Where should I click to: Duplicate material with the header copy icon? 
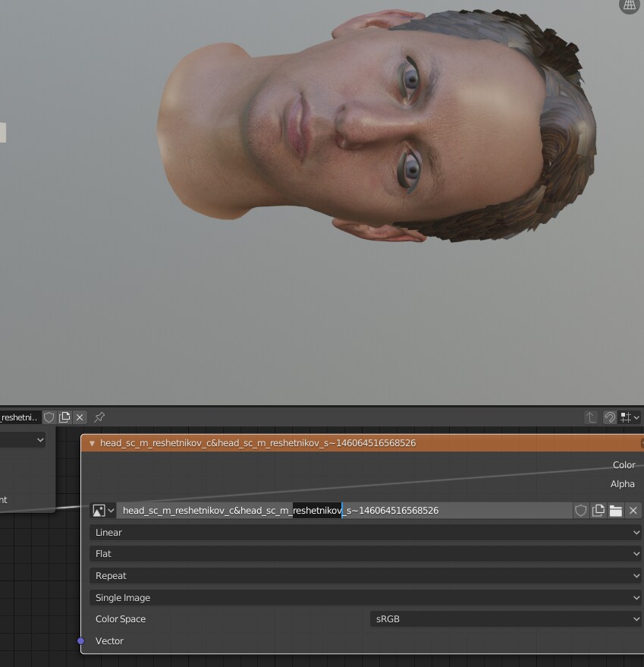point(64,417)
